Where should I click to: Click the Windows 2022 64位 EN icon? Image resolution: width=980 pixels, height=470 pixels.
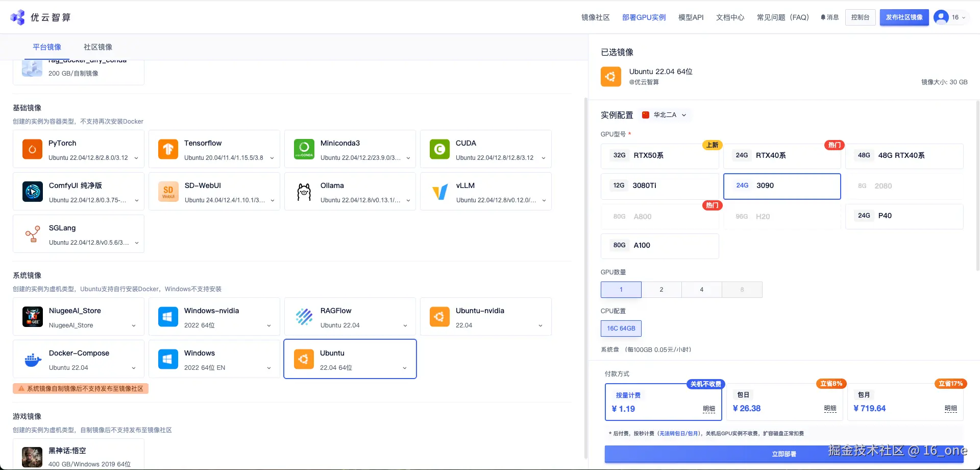168,359
